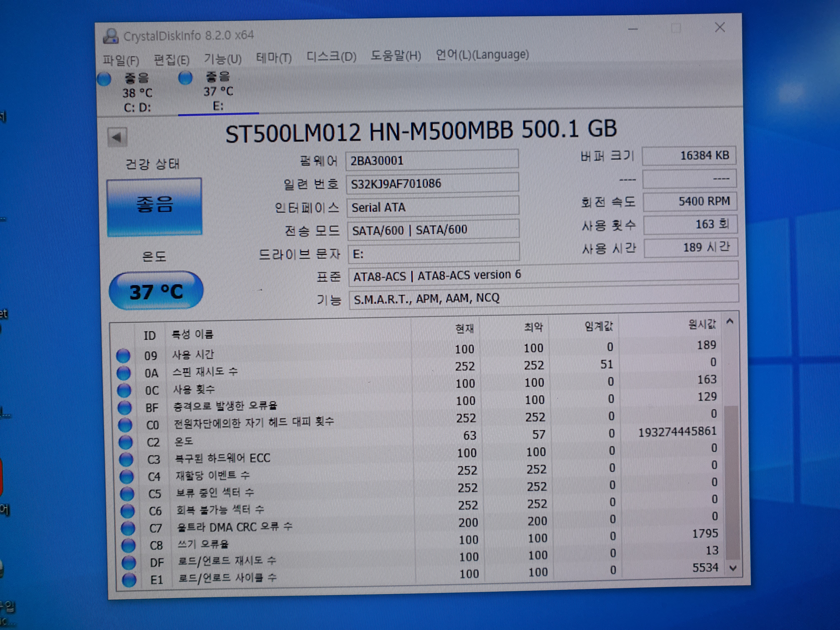Click the features field S.M.A.R.T., APM, AAM, NCQ
This screenshot has height=630, width=840.
tap(544, 297)
